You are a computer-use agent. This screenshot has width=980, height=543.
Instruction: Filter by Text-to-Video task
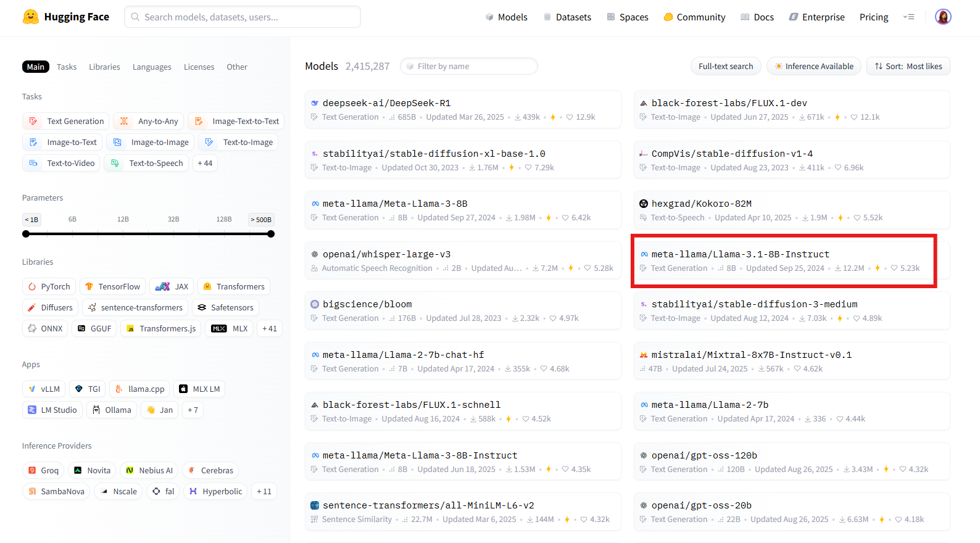61,163
